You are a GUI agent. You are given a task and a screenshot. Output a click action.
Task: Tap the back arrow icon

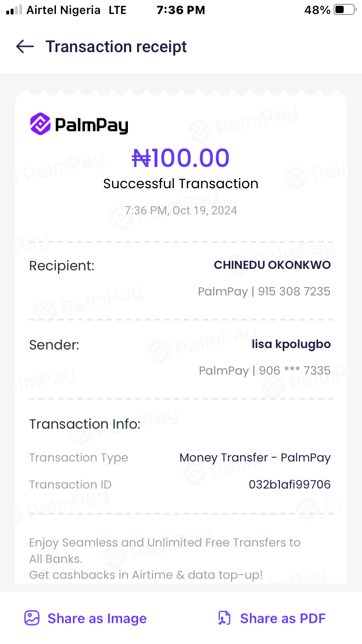(x=25, y=46)
